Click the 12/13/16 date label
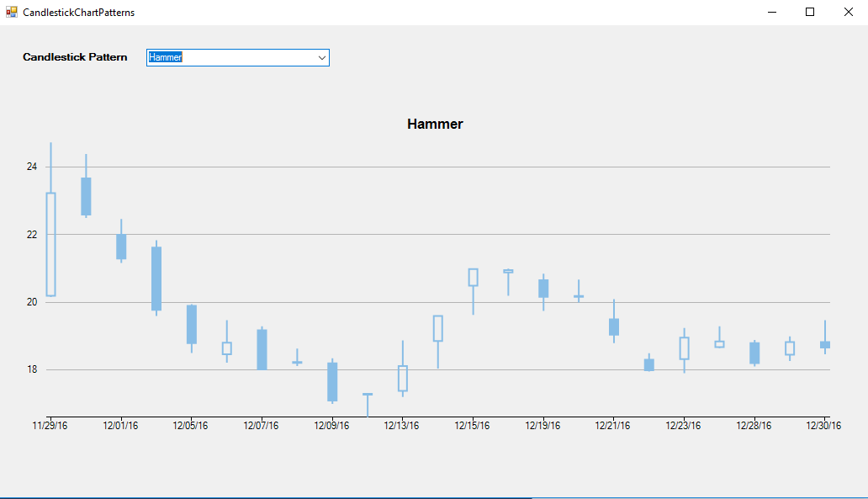This screenshot has height=499, width=868. click(401, 426)
